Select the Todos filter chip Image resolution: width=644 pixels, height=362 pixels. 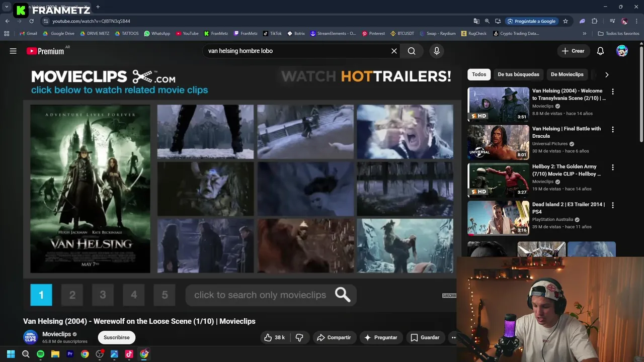(x=479, y=74)
